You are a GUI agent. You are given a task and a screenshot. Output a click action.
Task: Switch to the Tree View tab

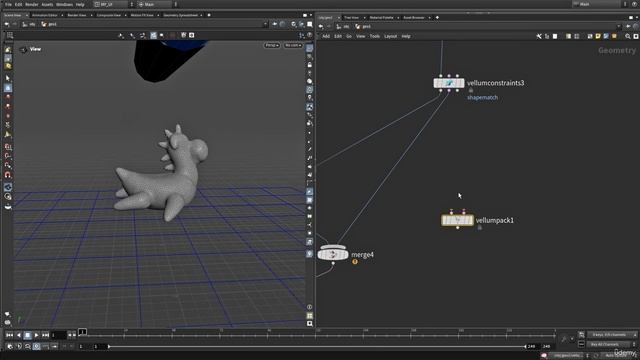pos(351,18)
